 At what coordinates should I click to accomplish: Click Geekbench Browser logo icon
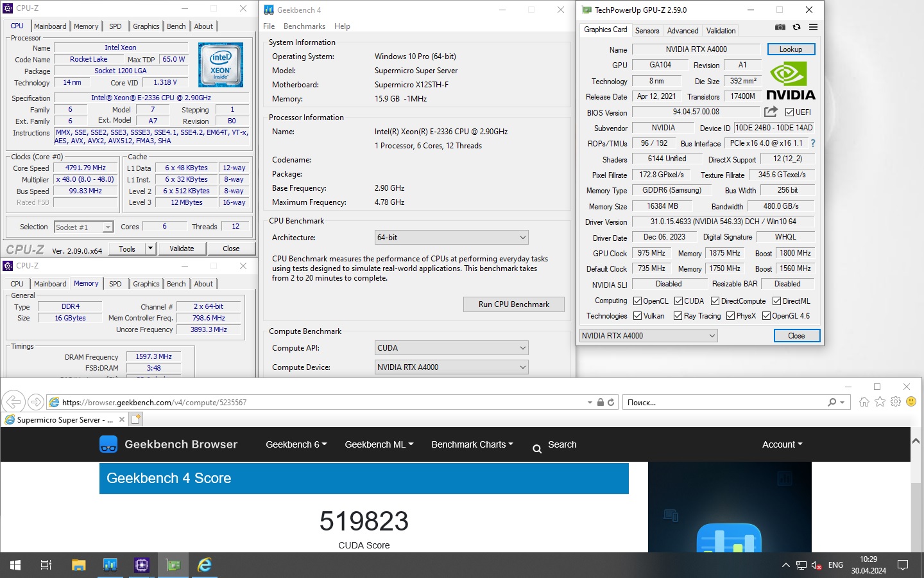[x=108, y=444]
